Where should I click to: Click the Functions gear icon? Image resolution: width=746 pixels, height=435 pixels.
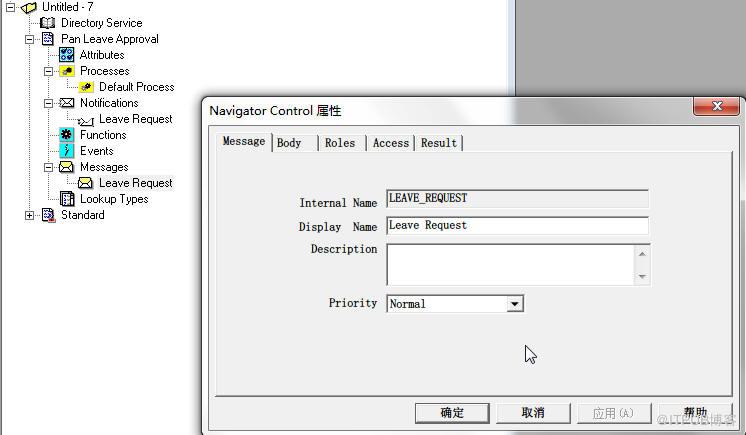pos(67,135)
